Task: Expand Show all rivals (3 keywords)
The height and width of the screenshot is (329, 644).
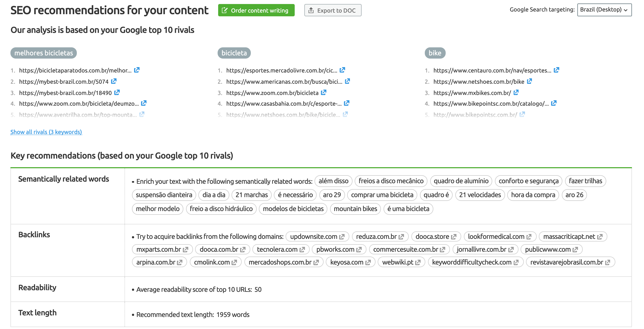Action: coord(46,132)
